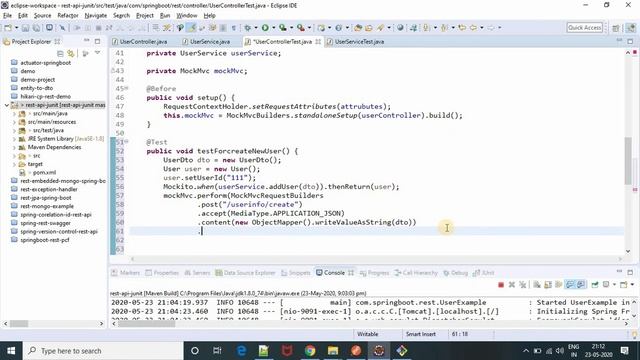The width and height of the screenshot is (640, 360).
Task: Toggle Show Whitespace Characters icon
Action: click(x=234, y=28)
